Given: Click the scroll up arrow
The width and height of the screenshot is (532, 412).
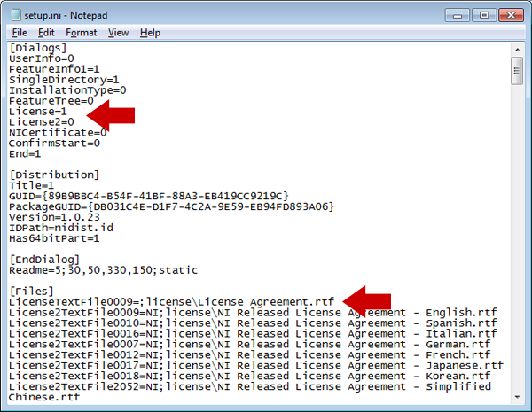Looking at the screenshot, I should (x=517, y=50).
